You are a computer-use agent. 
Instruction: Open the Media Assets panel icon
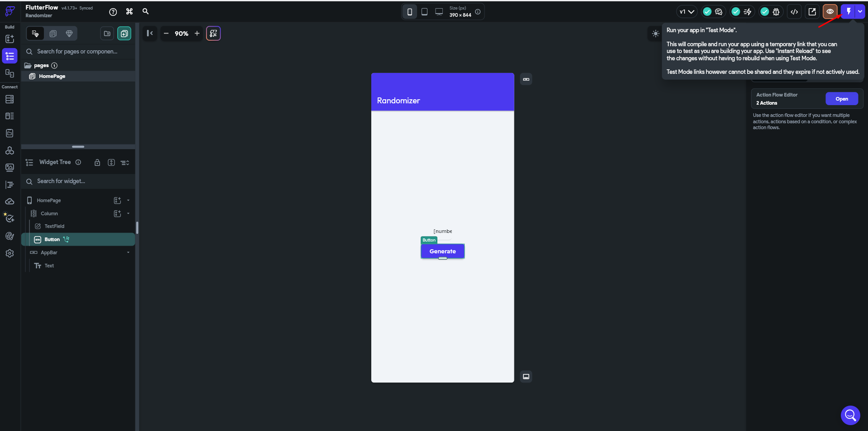tap(10, 167)
